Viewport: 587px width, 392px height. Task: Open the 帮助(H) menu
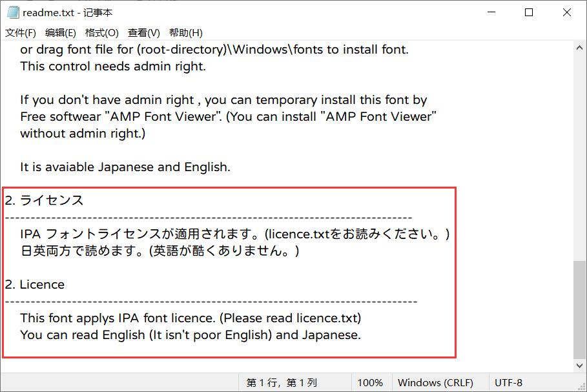click(186, 33)
